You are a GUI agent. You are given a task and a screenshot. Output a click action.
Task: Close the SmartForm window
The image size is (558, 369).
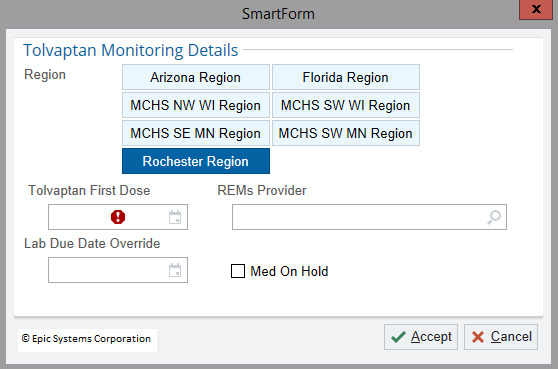coord(536,9)
